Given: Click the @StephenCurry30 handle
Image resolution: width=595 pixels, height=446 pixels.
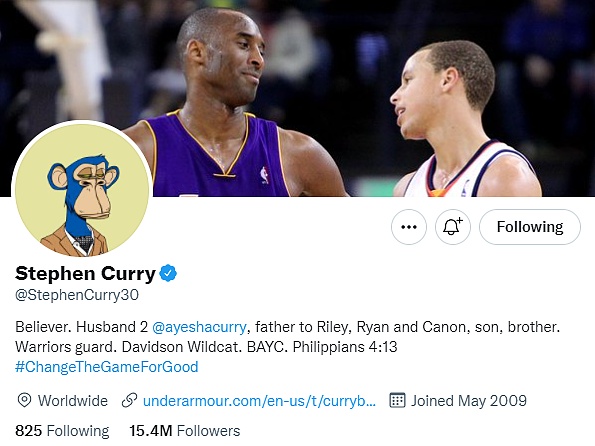Looking at the screenshot, I should (77, 295).
